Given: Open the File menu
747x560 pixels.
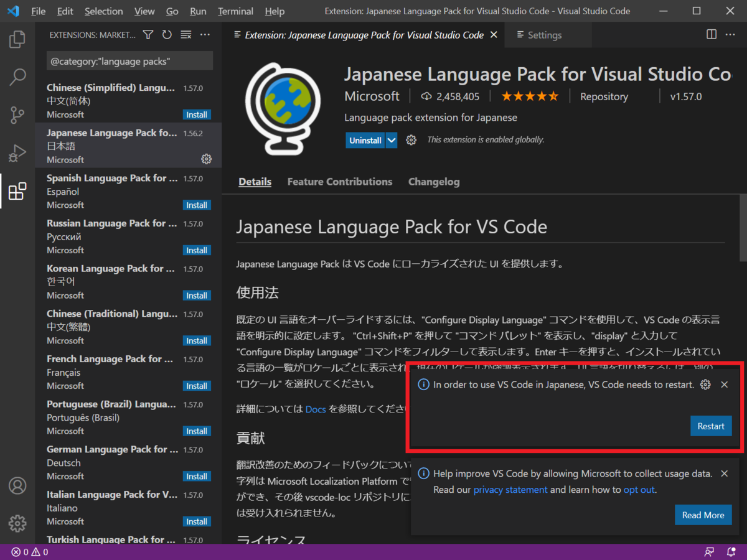Looking at the screenshot, I should point(38,11).
